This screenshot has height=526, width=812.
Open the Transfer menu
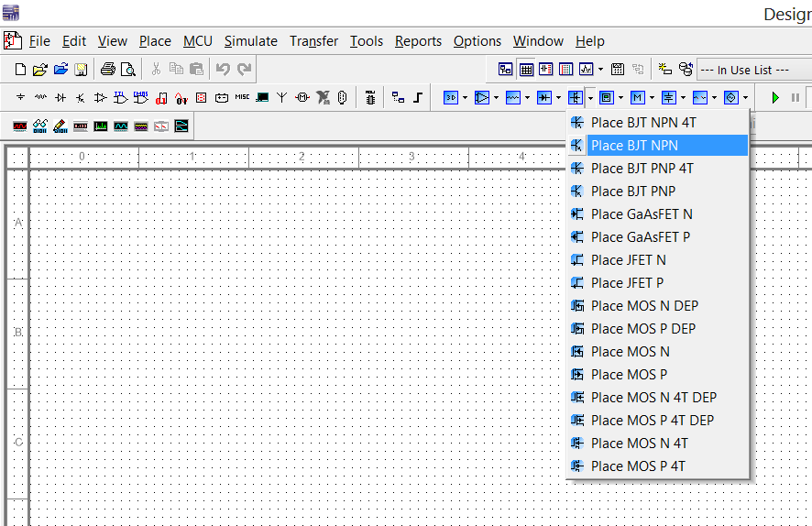[313, 41]
